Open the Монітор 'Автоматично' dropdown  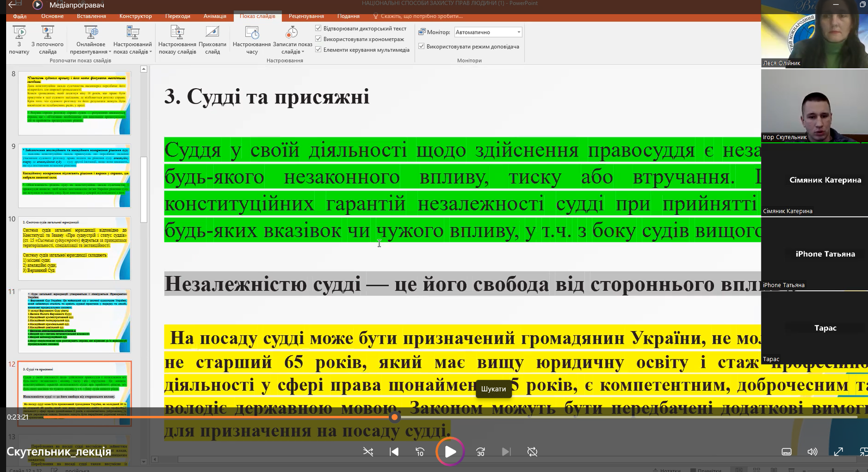pos(518,32)
